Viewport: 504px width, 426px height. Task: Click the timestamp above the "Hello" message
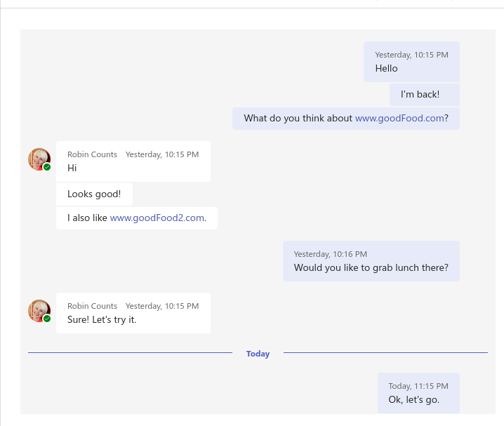[x=411, y=55]
